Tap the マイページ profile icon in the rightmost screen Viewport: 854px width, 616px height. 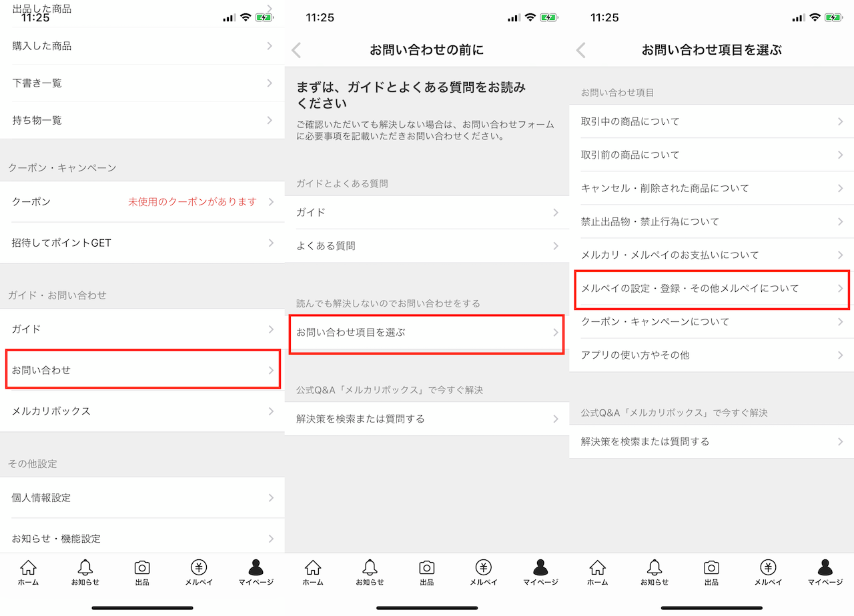(x=825, y=571)
